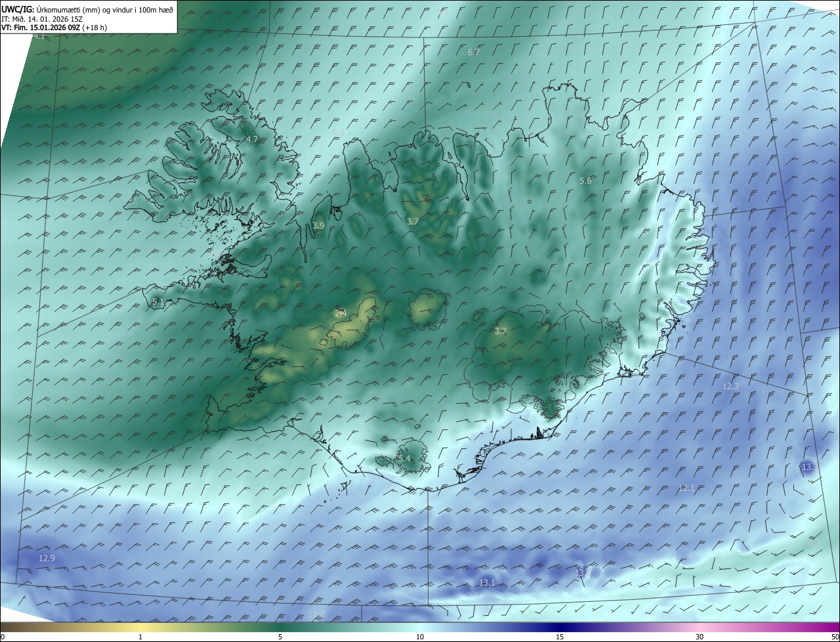Viewport: 840px width, 642px height.
Task: Click the '30' tick on the colour scale
Action: pos(700,637)
